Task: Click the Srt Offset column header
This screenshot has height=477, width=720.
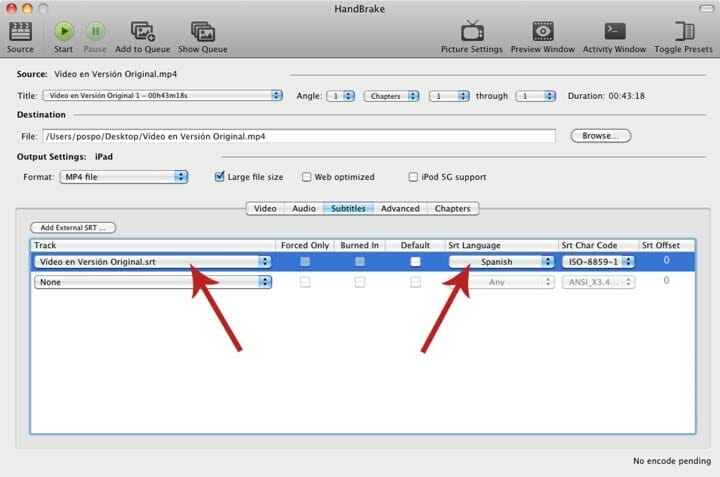Action: [667, 245]
